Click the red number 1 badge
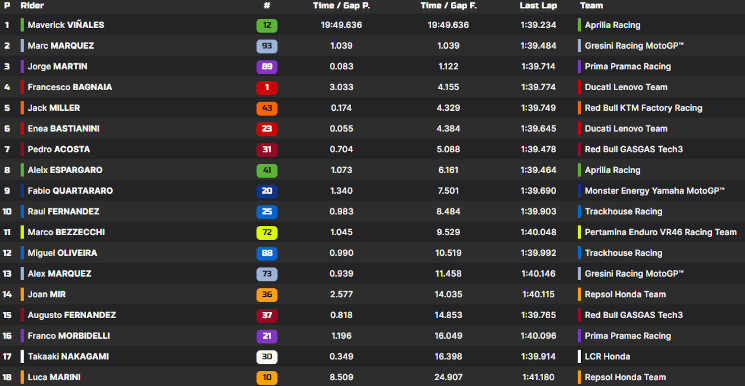This screenshot has height=386, width=745. click(267, 87)
